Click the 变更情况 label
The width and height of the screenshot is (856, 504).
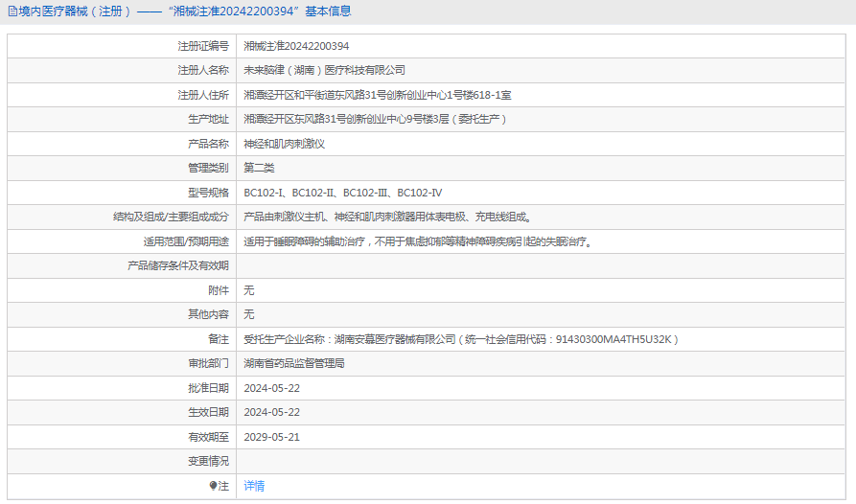pyautogui.click(x=209, y=462)
